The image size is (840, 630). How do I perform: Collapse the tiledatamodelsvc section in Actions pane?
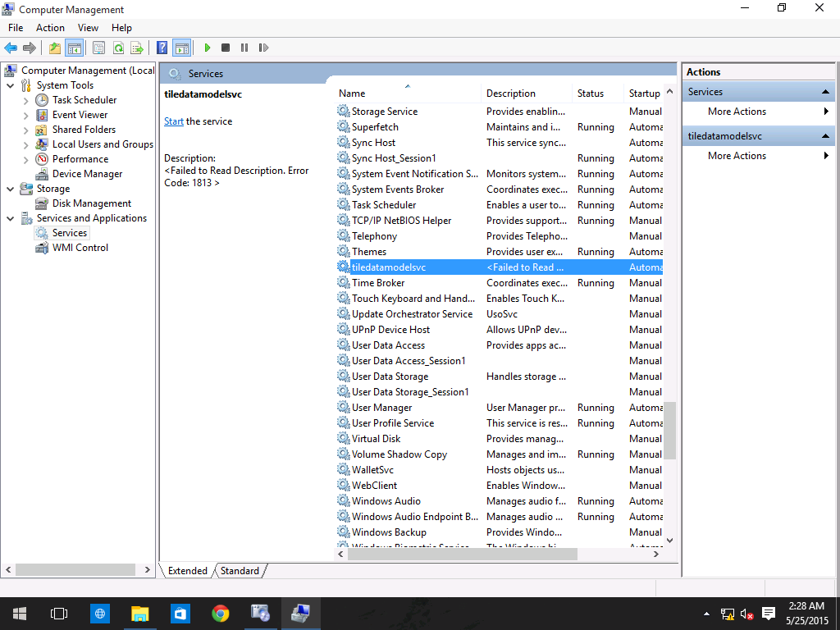click(825, 137)
